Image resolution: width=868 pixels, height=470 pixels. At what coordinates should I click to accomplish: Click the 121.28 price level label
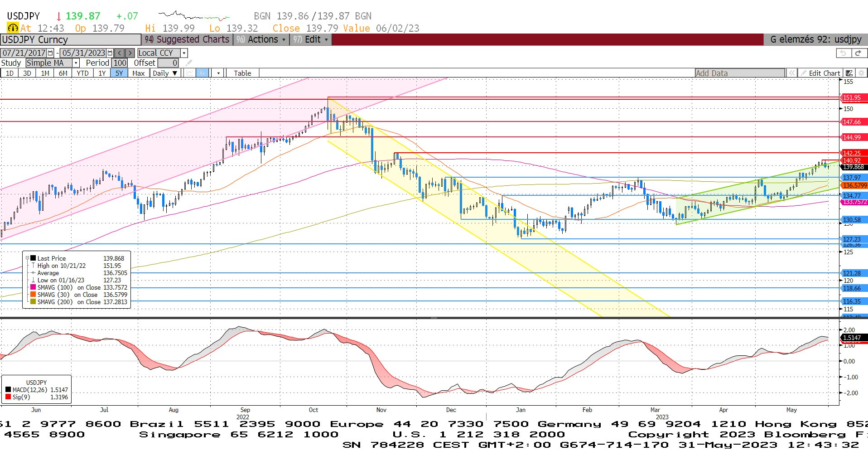(854, 273)
